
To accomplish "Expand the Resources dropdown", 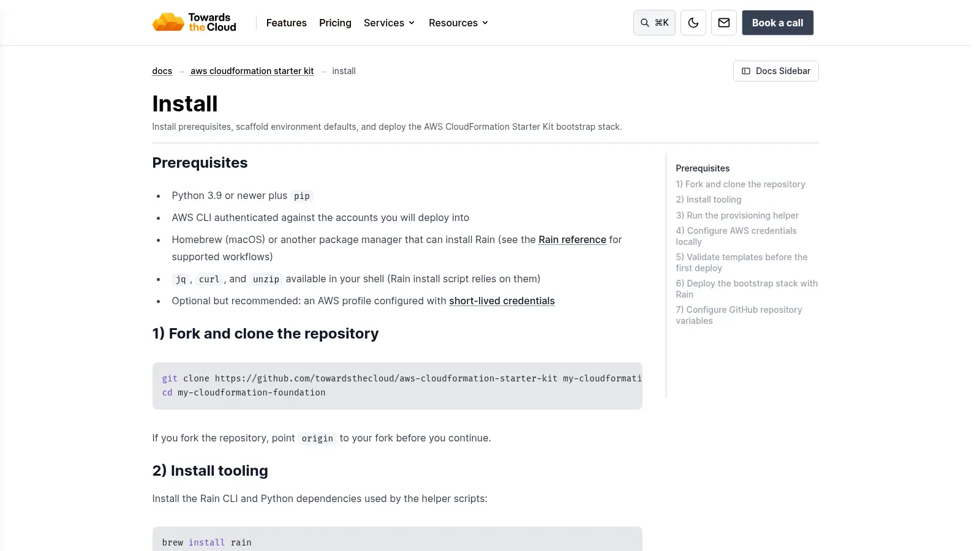I will [459, 23].
